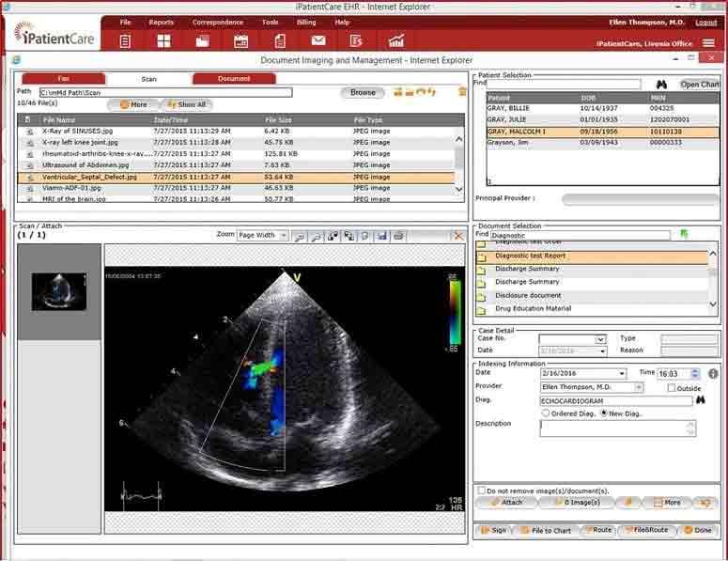Click the orange X icon in viewer toolbar
728x561 pixels.
pyautogui.click(x=458, y=237)
